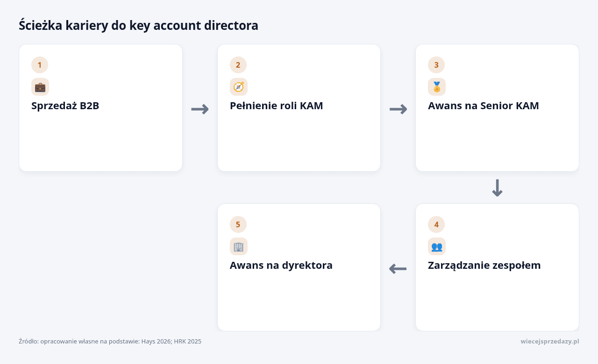Viewport: 598px width, 364px height.
Task: Click the people icon in step 4
Action: coord(437,246)
